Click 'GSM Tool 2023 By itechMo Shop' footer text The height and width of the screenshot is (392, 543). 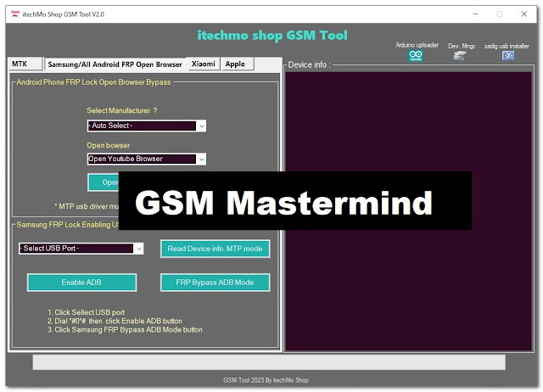click(x=266, y=380)
